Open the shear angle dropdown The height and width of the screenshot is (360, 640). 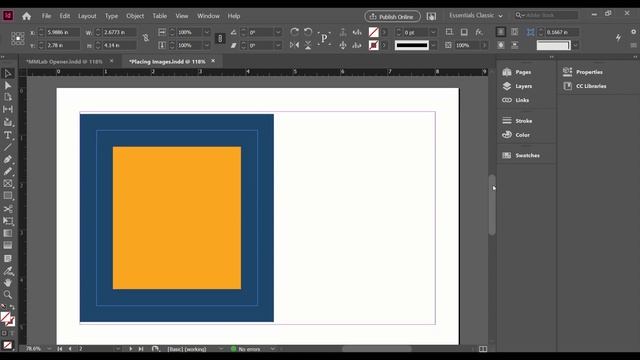[x=278, y=45]
